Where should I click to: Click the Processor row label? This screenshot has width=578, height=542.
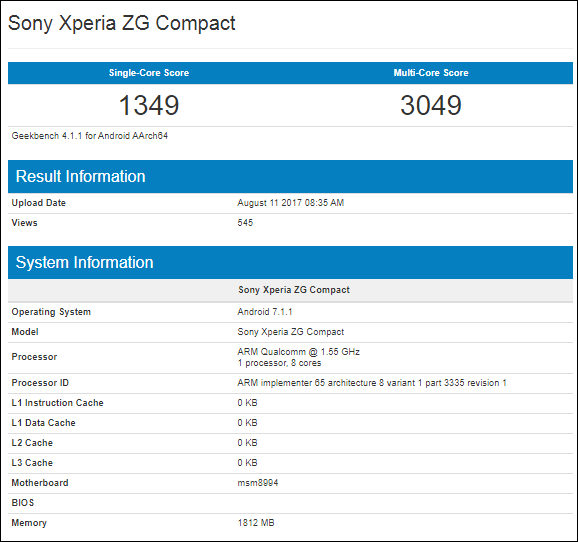34,357
